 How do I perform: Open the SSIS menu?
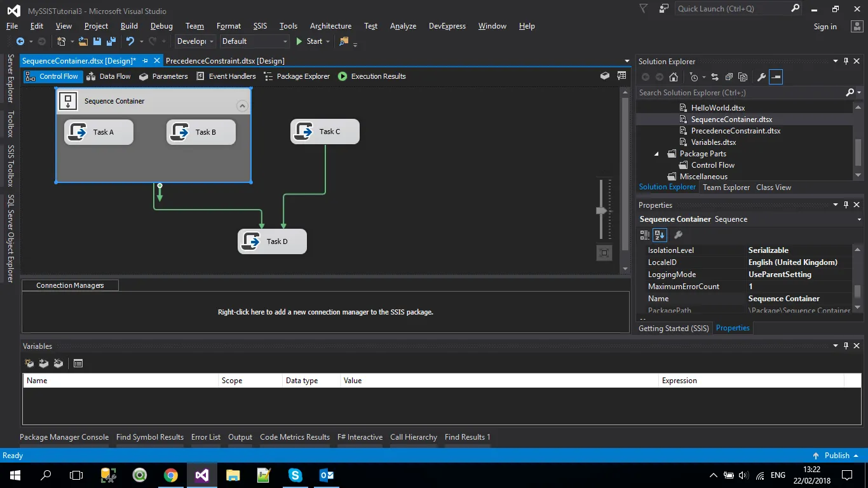pyautogui.click(x=260, y=26)
